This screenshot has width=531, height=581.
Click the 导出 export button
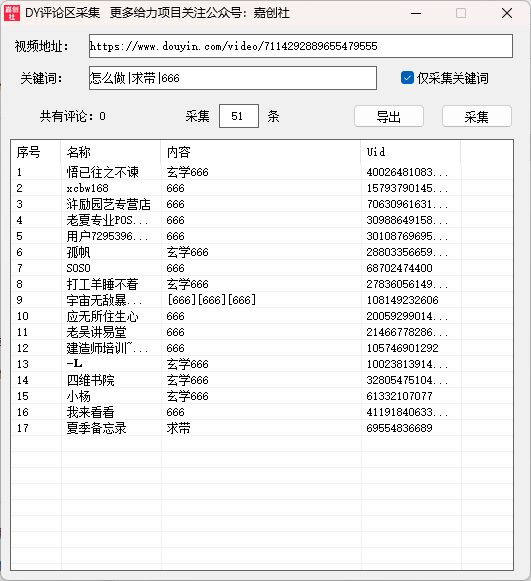(x=389, y=116)
